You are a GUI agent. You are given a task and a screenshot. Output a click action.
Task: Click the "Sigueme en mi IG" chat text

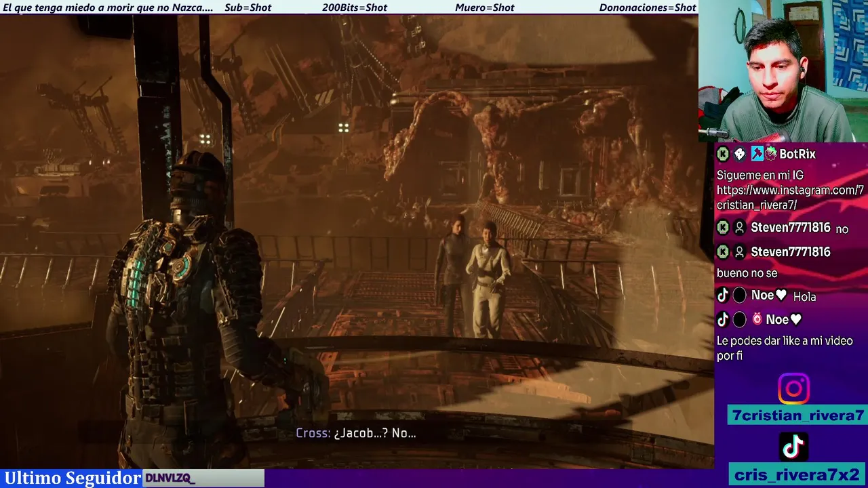click(x=760, y=176)
